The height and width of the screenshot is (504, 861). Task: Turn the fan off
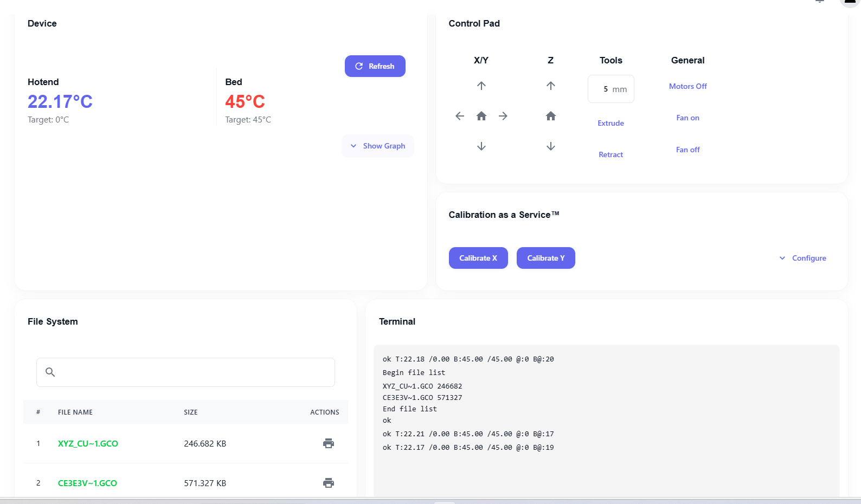pyautogui.click(x=687, y=150)
